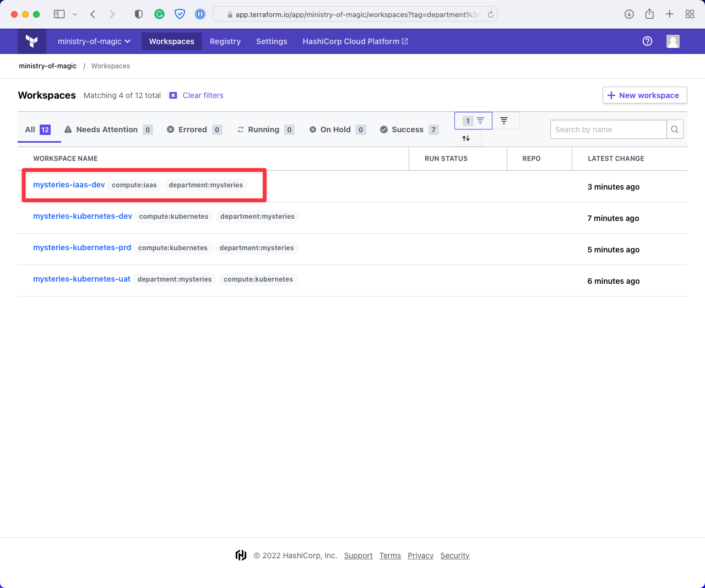Open mysteries-kubernetes-prd workspace
This screenshot has height=588, width=705.
82,247
